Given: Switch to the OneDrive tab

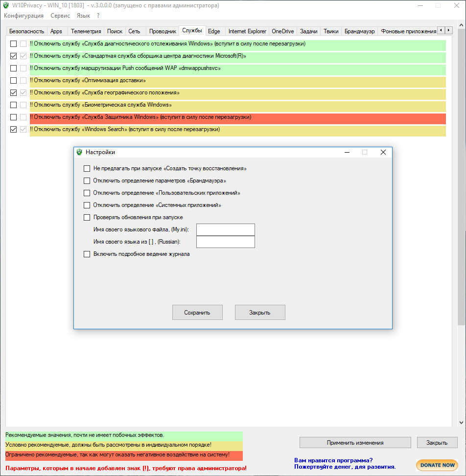Looking at the screenshot, I should pyautogui.click(x=283, y=31).
